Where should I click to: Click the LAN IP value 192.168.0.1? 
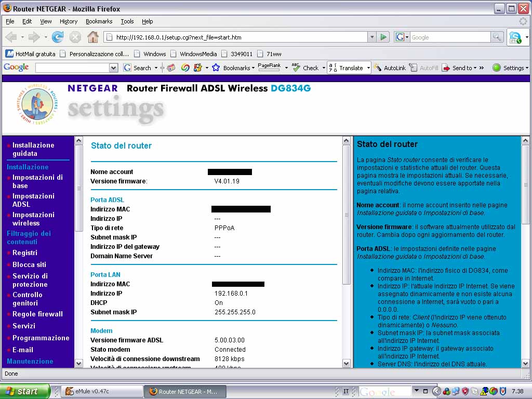tap(231, 294)
